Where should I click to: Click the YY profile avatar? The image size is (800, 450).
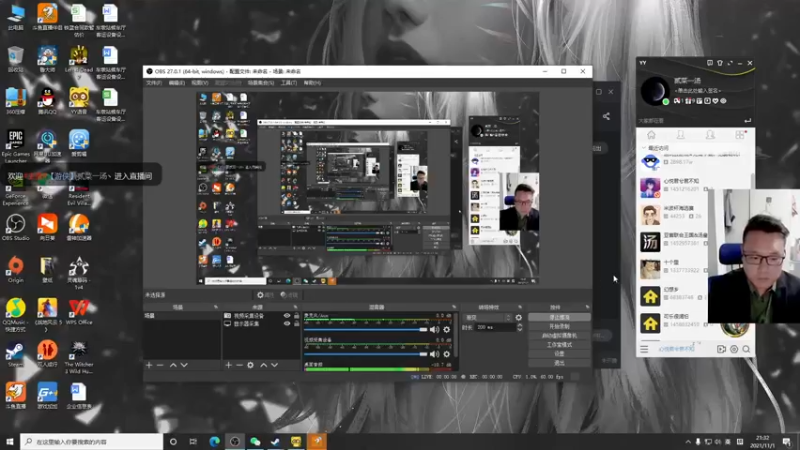point(655,91)
